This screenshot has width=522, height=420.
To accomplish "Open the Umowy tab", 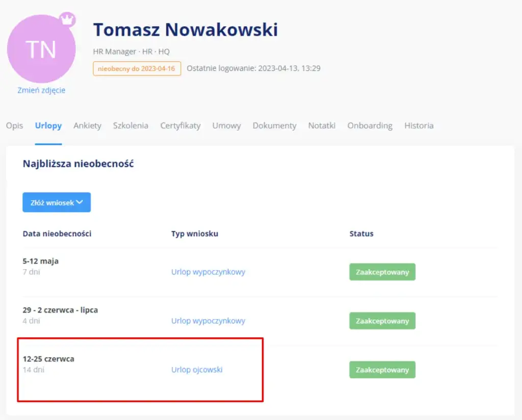I will tap(226, 125).
